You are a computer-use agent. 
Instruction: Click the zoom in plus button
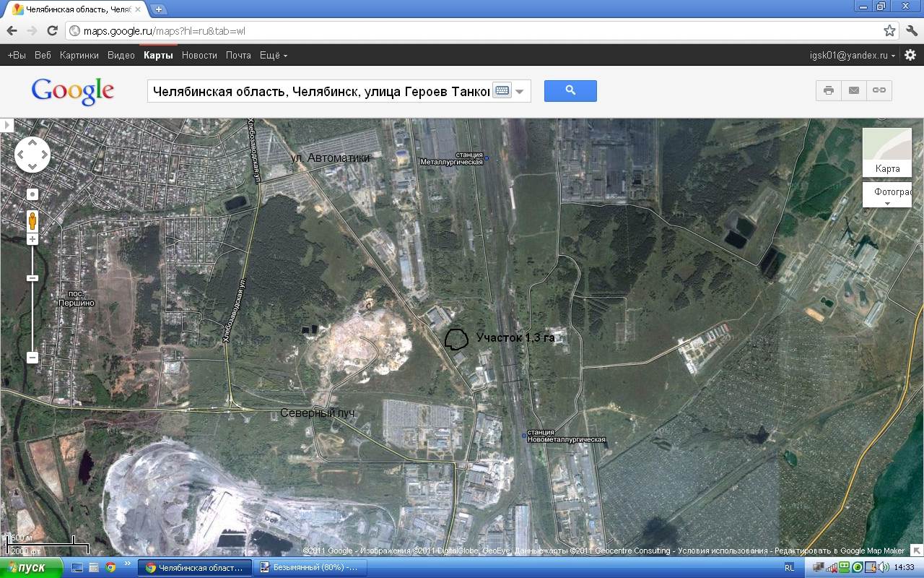coord(32,238)
